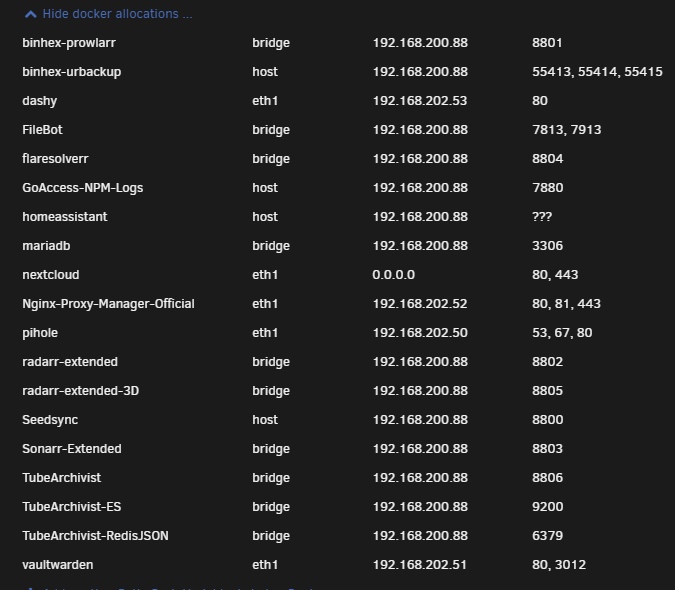675x590 pixels.
Task: Select the mariadb port 3306
Action: [547, 246]
